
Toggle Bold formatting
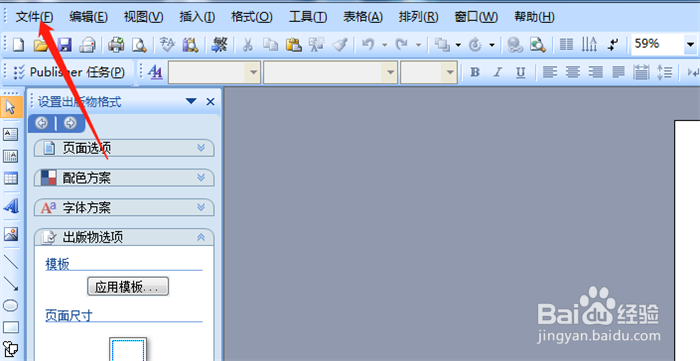coord(475,72)
